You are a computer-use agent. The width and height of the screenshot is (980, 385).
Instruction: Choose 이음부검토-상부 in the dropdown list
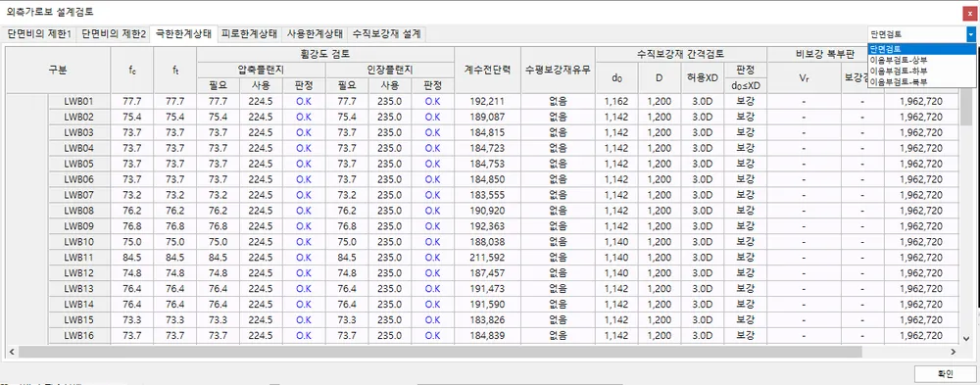point(921,60)
